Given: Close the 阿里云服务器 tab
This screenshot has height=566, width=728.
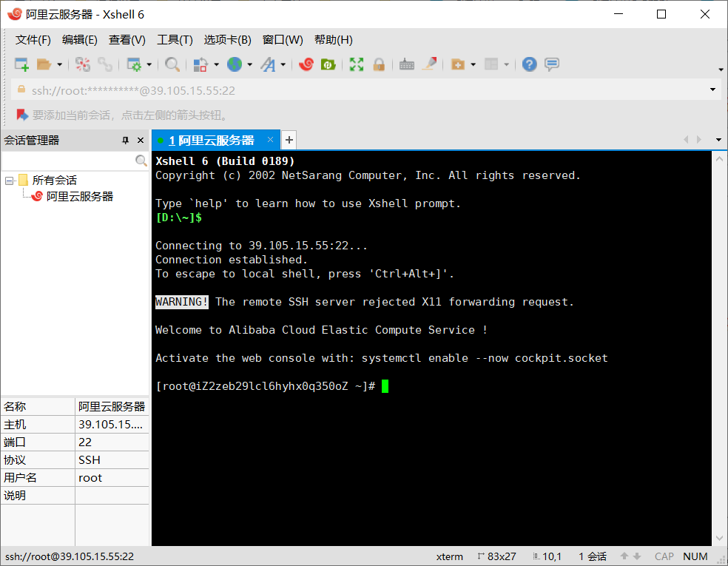Looking at the screenshot, I should pyautogui.click(x=270, y=140).
